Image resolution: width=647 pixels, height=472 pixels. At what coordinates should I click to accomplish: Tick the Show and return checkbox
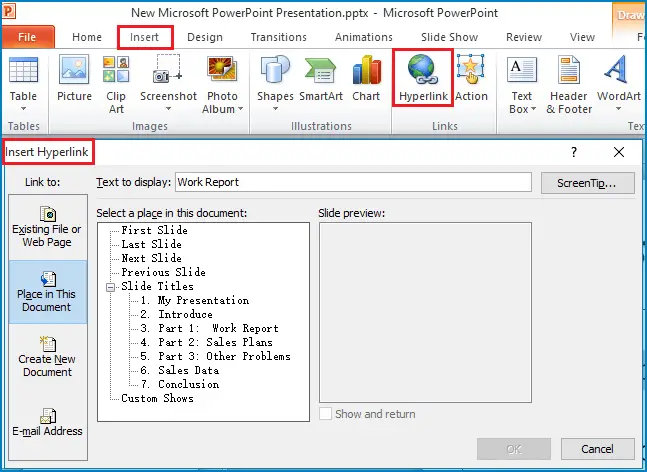point(325,413)
